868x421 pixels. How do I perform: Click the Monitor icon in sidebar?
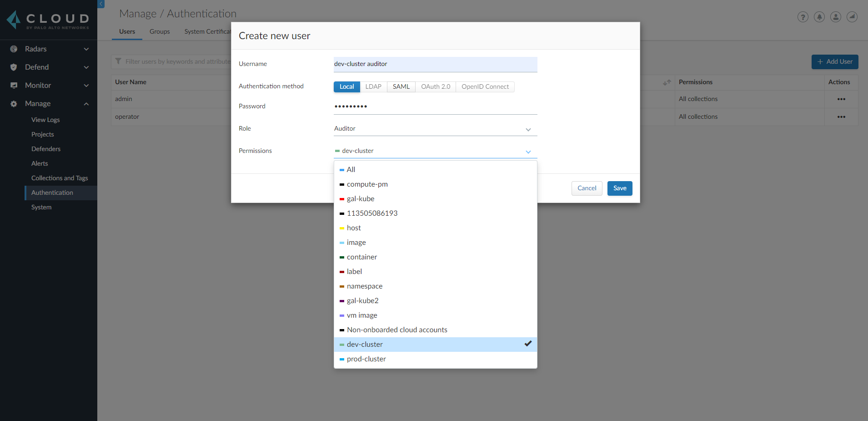click(14, 86)
